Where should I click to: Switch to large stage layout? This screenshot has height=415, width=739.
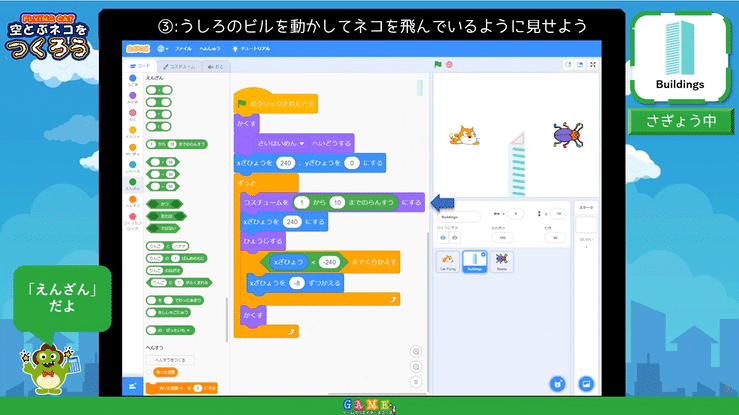(580, 65)
